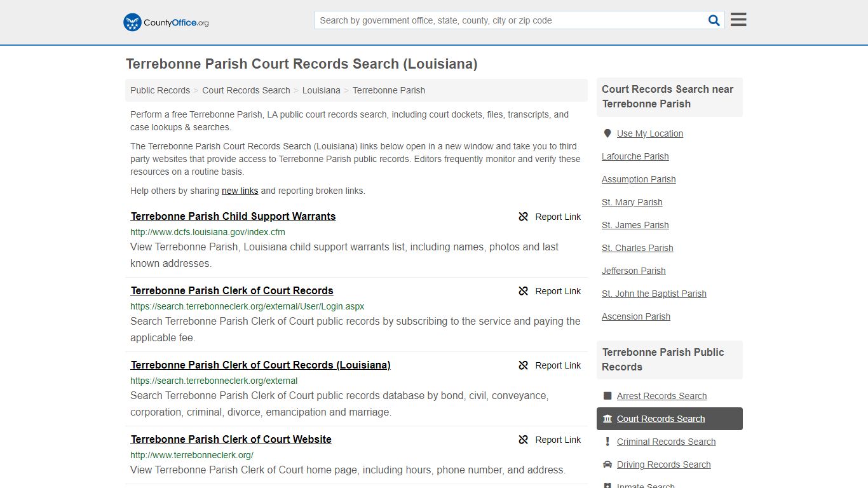868x488 pixels.
Task: Open Criminal Records Search
Action: (666, 442)
